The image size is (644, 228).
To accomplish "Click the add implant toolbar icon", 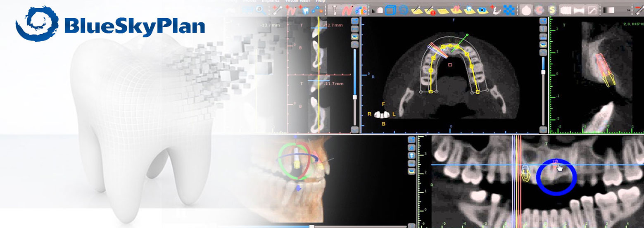I will click(277, 10).
